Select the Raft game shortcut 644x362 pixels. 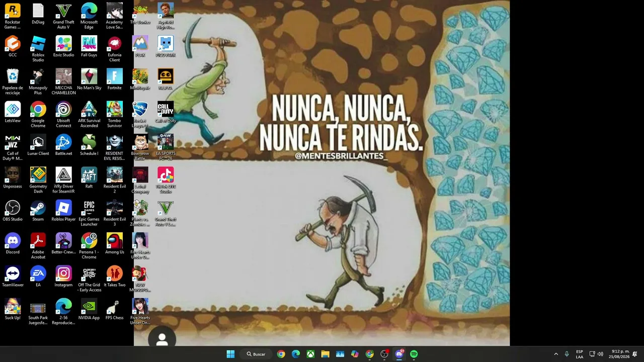pos(89,178)
